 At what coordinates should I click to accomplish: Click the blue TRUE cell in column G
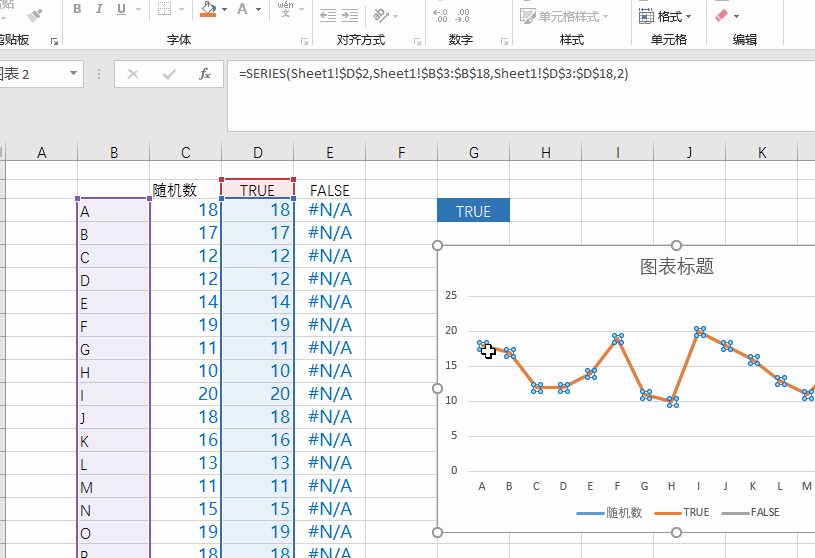(x=473, y=210)
